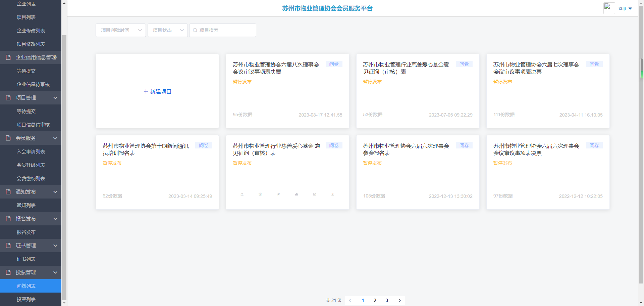
Task: Click the 问卷 tag on the 六届八次理事会 card
Action: tap(334, 64)
